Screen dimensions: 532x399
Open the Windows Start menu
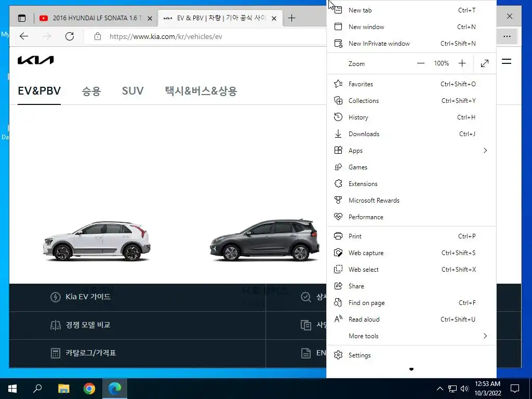pyautogui.click(x=12, y=389)
